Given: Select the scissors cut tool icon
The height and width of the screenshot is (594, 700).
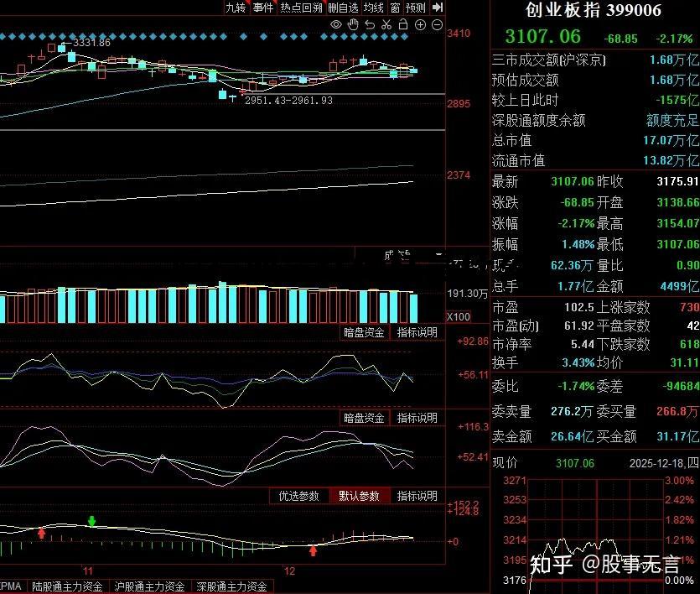Looking at the screenshot, I should point(387,25).
